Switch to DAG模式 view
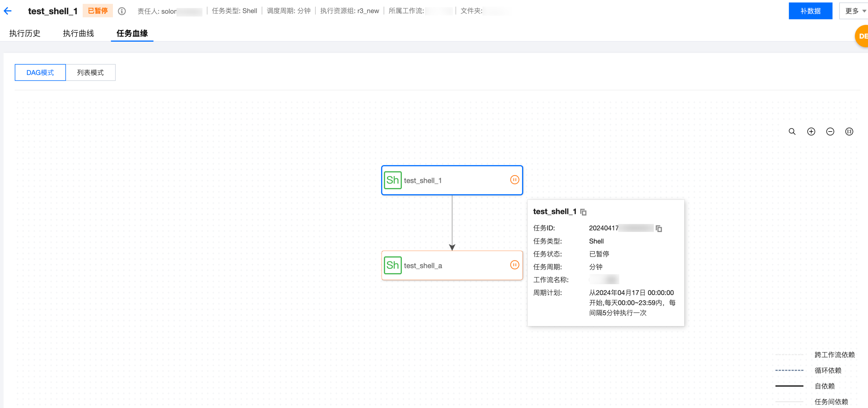Image resolution: width=868 pixels, height=408 pixels. 40,72
